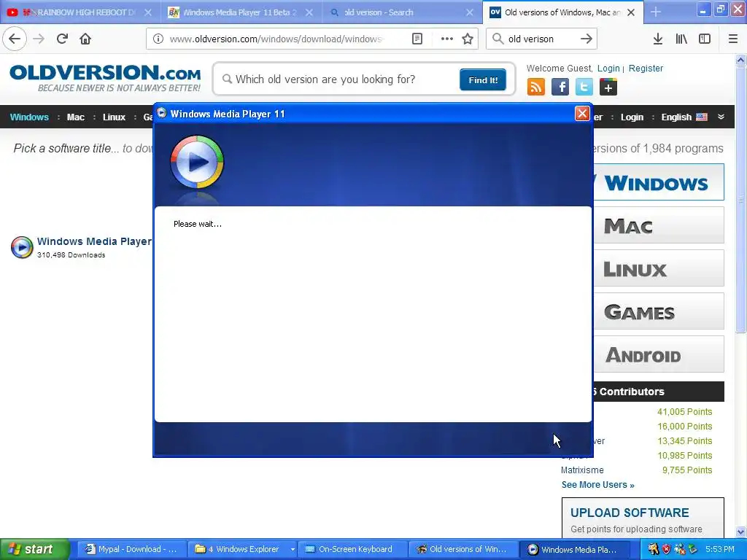The height and width of the screenshot is (560, 747).
Task: Open page actions three-dot menu
Action: tap(447, 39)
